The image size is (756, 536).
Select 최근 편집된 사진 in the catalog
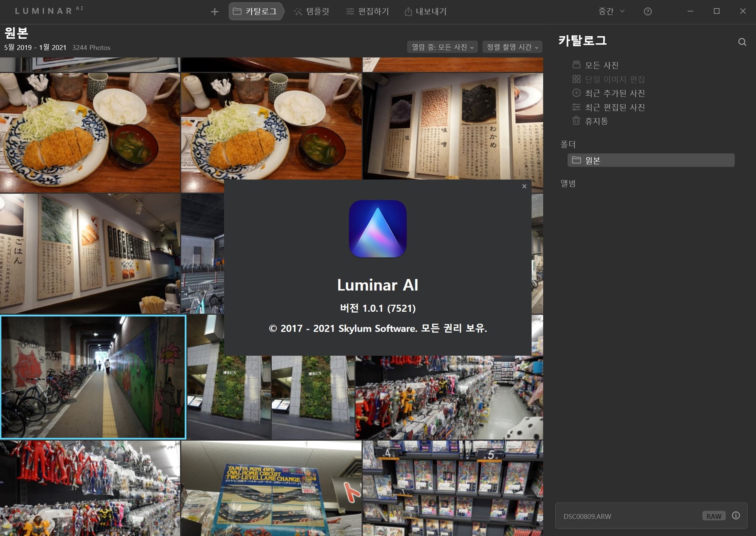[609, 107]
